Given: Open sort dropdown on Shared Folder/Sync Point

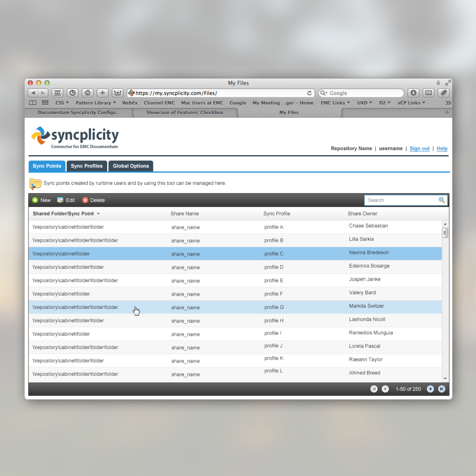Looking at the screenshot, I should coord(98,214).
